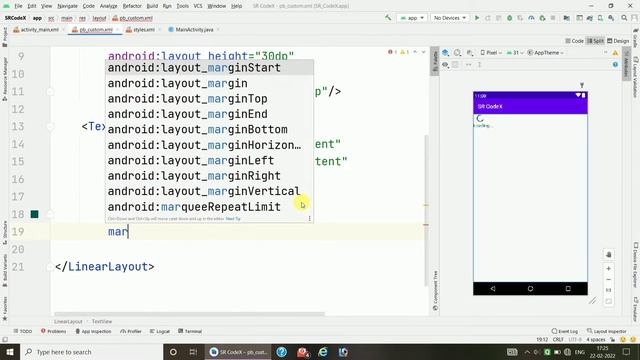Toggle pan mode hand icon in the preview
Viewport: 640px width, 360px height.
click(x=609, y=254)
